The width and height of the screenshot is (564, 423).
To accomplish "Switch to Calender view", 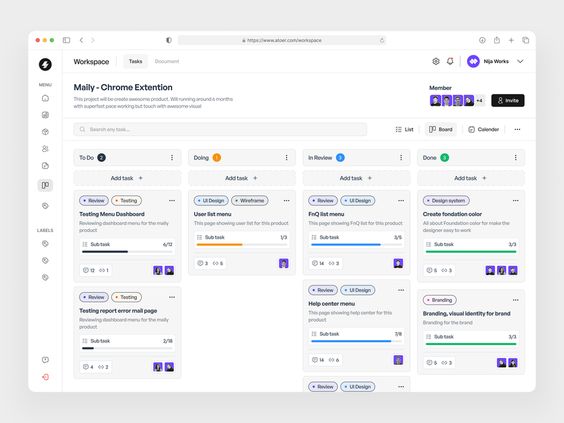I will [x=483, y=129].
